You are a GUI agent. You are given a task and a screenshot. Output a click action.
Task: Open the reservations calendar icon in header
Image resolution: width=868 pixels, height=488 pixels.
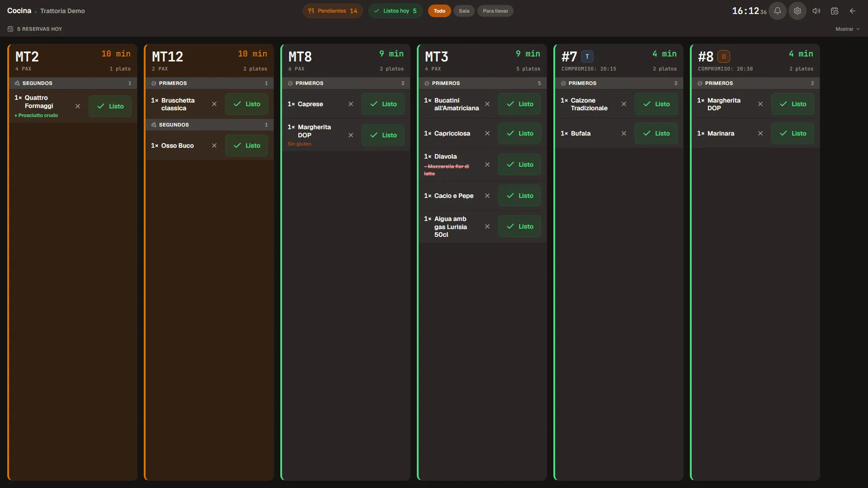click(835, 11)
